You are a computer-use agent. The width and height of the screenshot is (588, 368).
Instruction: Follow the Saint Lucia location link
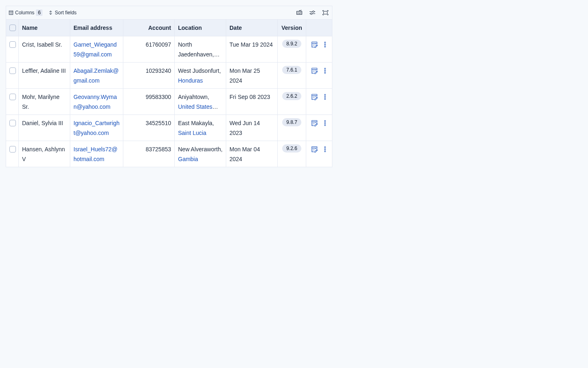[x=192, y=133]
